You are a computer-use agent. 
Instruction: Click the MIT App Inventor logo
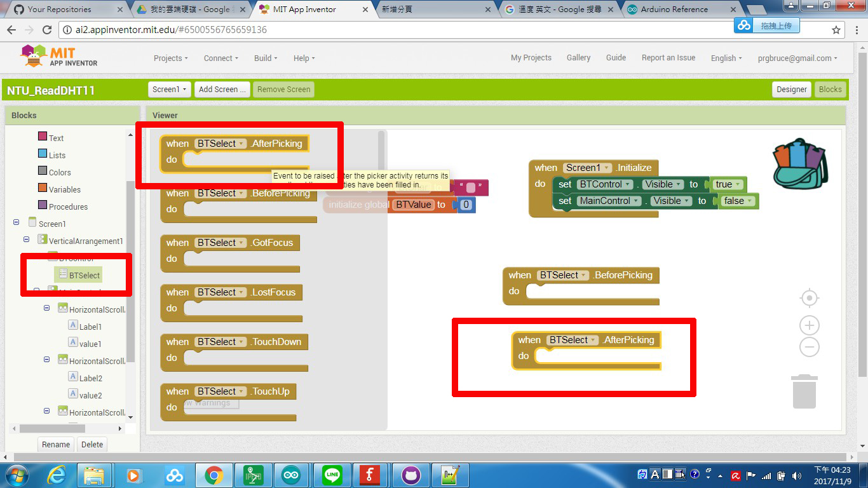point(59,56)
